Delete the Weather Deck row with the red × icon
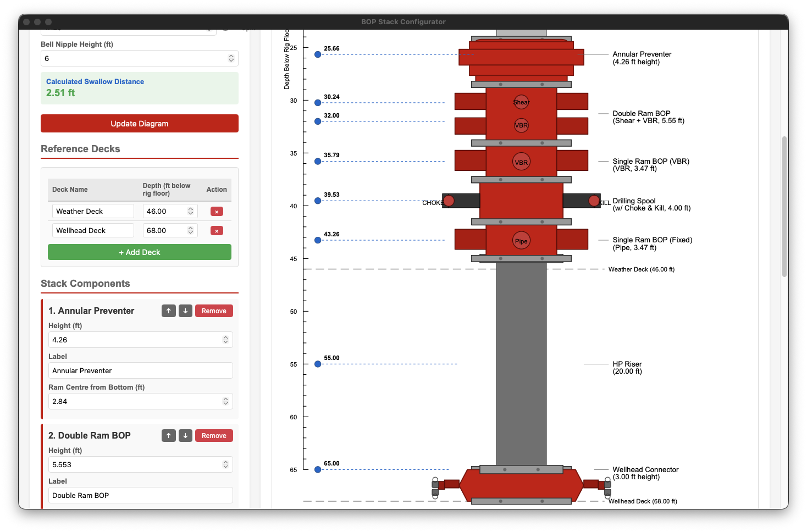807x532 pixels. pyautogui.click(x=217, y=211)
